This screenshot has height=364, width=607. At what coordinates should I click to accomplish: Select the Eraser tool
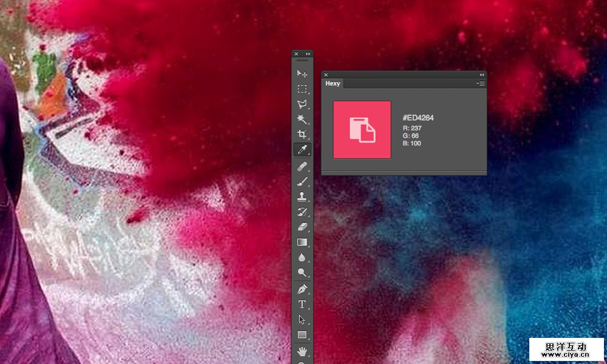point(302,227)
